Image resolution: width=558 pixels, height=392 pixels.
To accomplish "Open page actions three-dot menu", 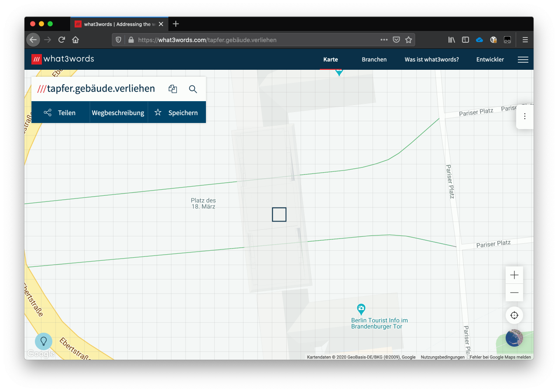I will (384, 40).
